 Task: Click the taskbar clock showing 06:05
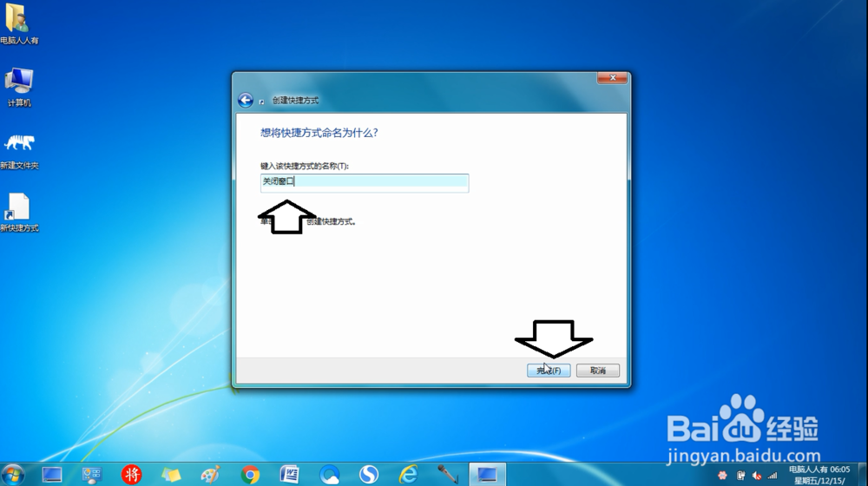(819, 475)
